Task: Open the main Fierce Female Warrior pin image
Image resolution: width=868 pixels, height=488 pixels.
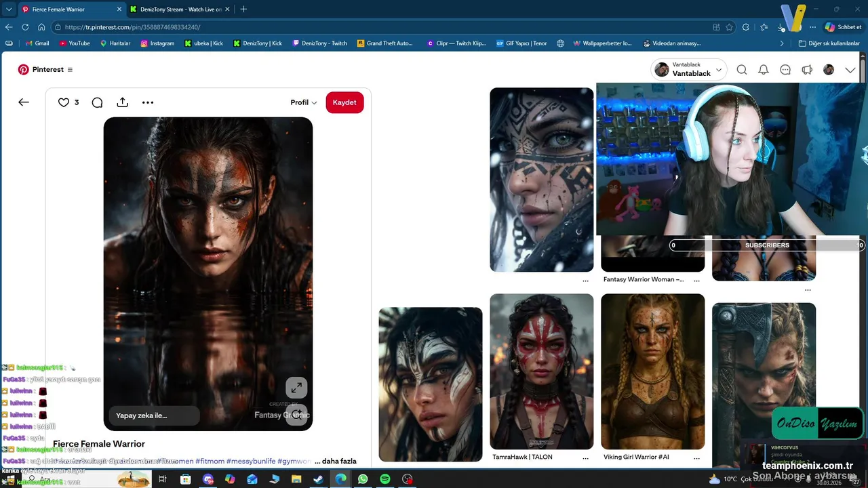Action: tap(208, 274)
